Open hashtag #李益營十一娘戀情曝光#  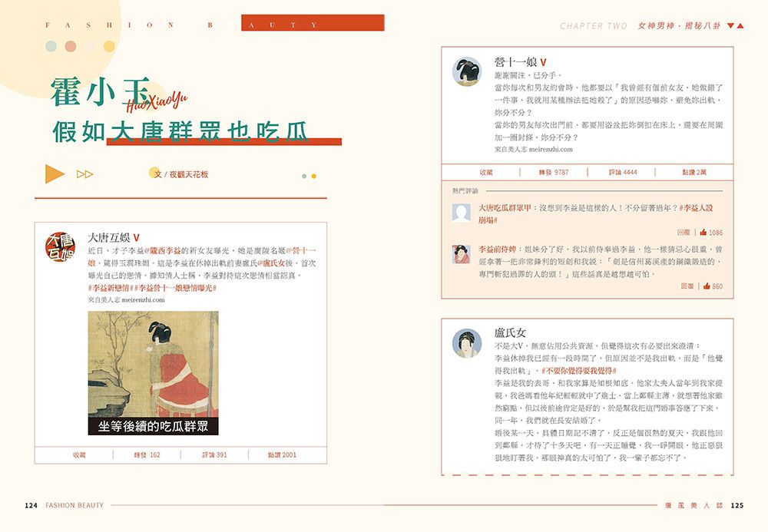174,288
